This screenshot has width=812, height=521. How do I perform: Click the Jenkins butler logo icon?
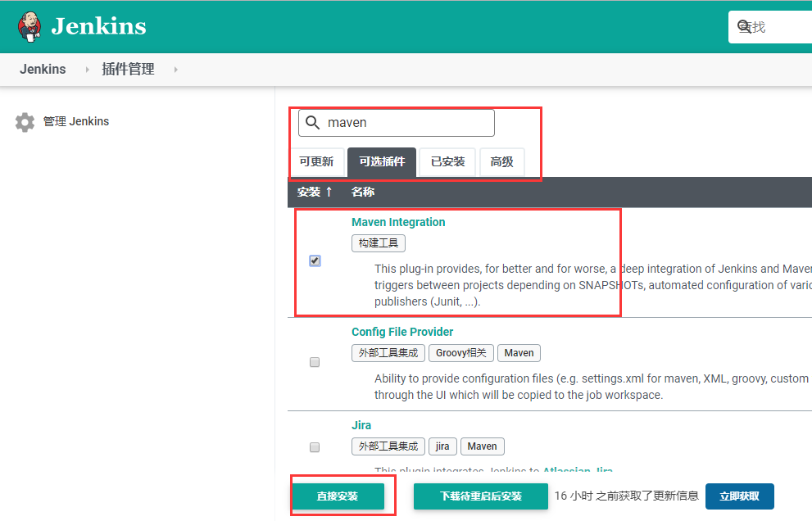tap(29, 26)
